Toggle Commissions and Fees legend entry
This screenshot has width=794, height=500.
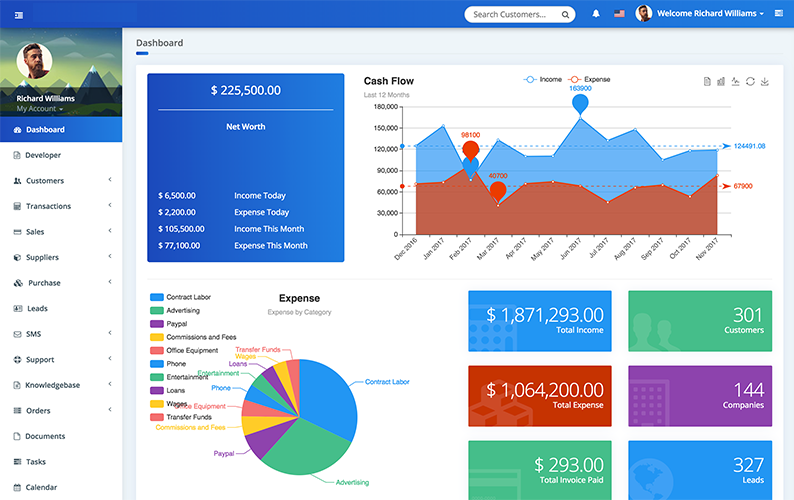(193, 337)
